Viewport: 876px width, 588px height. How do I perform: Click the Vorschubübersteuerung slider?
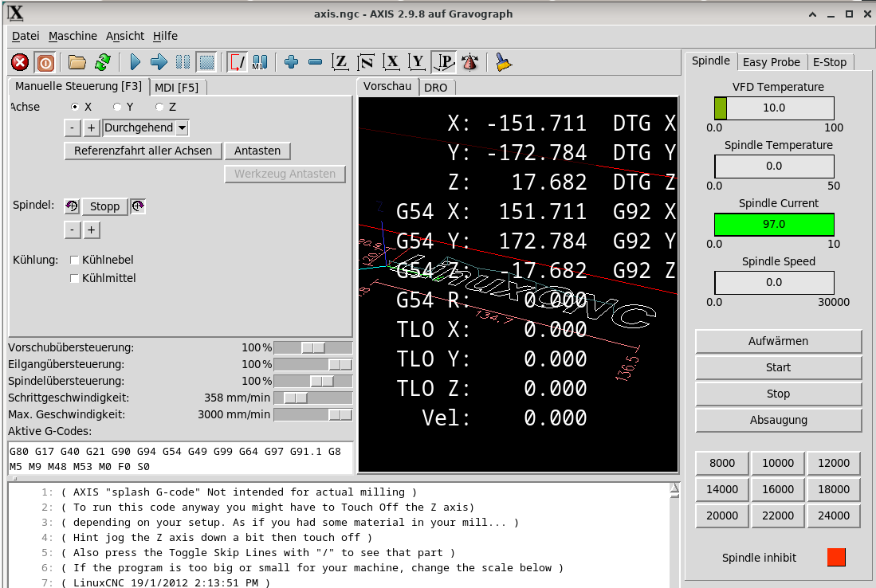tap(313, 347)
